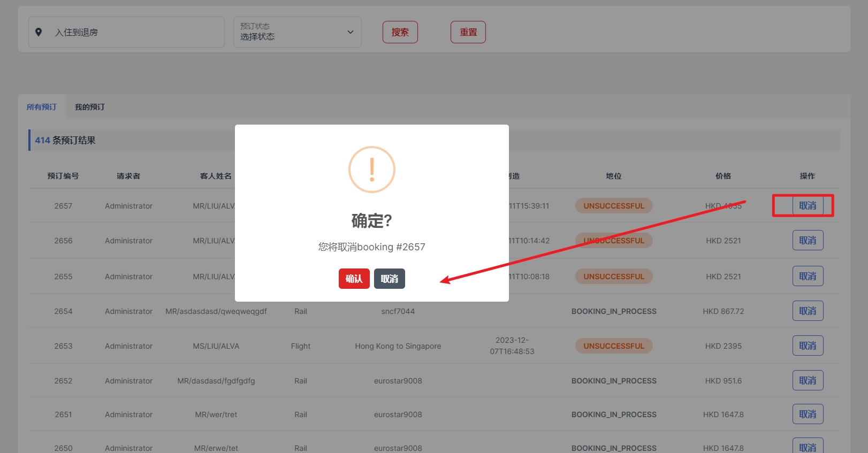Click the location pin icon in search field
Viewport: 868px width, 453px height.
39,32
